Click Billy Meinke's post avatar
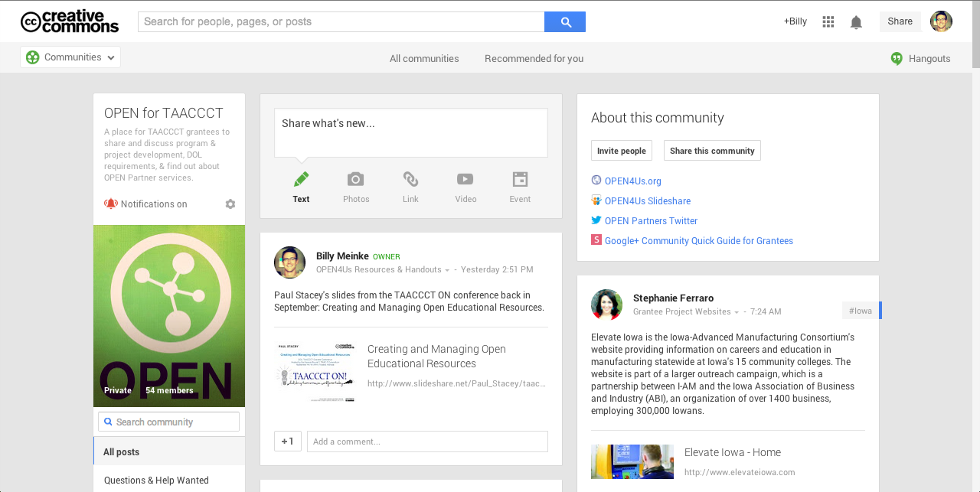Viewport: 980px width, 492px height. click(289, 262)
